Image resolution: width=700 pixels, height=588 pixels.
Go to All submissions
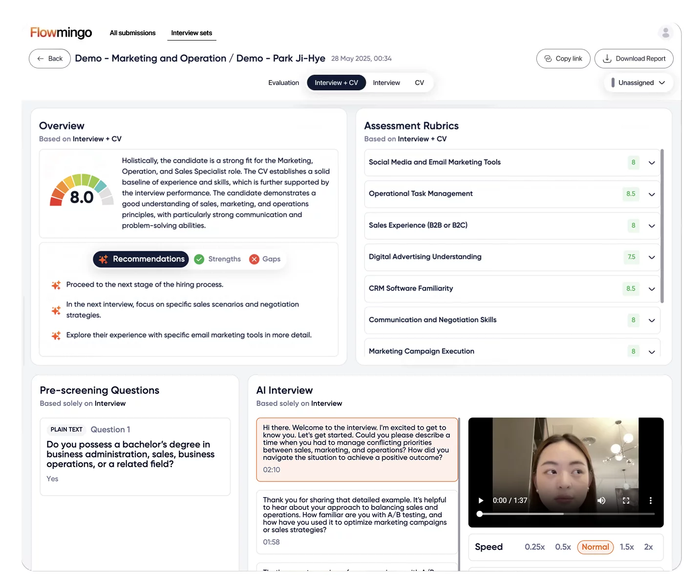pos(132,33)
